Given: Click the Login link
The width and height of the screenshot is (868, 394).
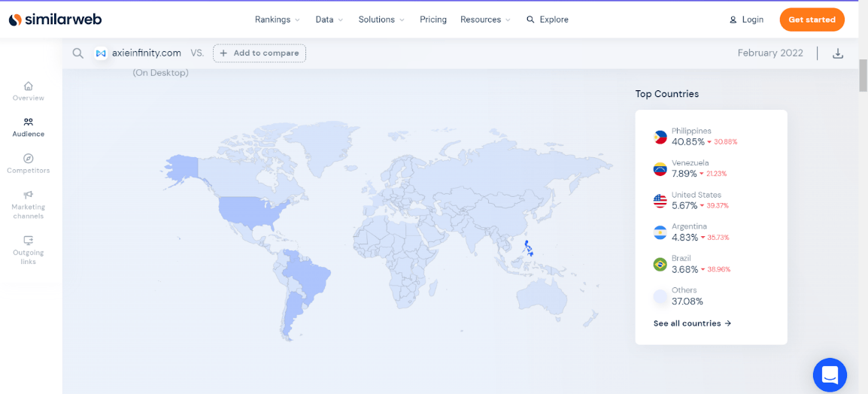Looking at the screenshot, I should coord(746,20).
